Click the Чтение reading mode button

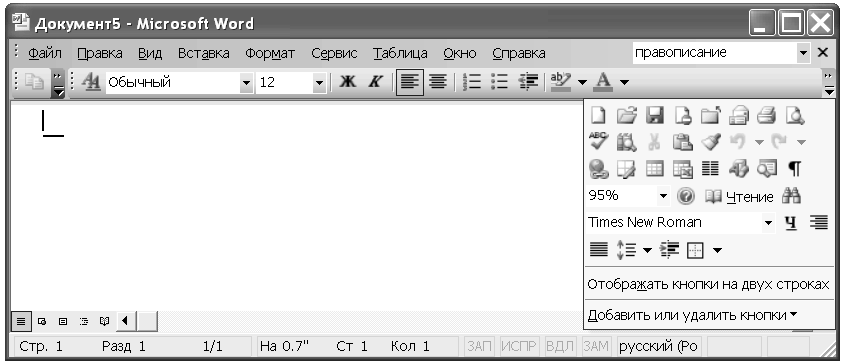(x=739, y=196)
